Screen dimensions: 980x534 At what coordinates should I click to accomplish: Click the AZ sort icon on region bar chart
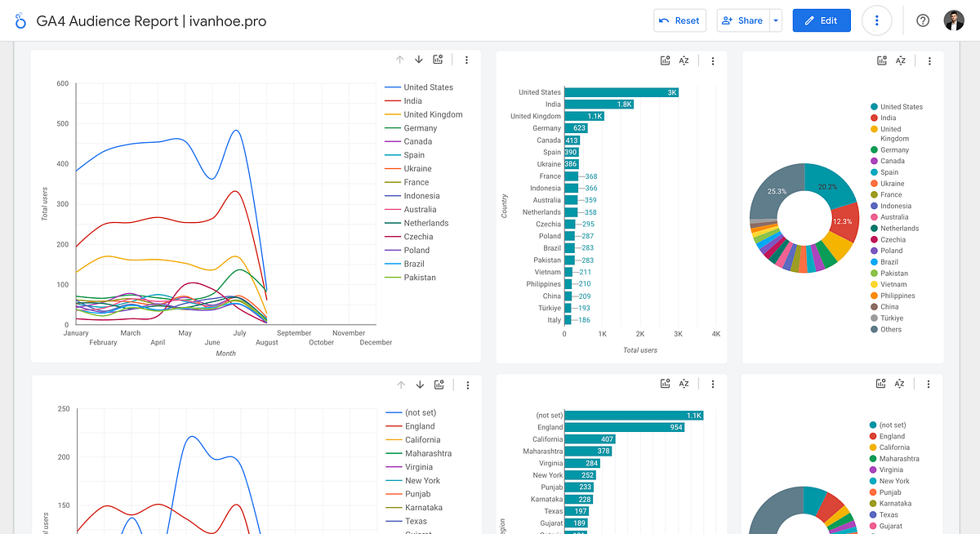click(684, 384)
